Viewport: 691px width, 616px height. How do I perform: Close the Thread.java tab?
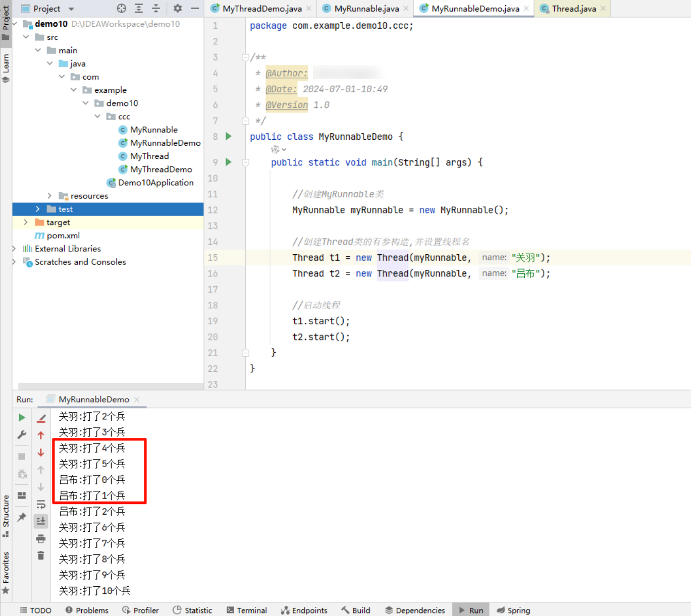[x=603, y=9]
